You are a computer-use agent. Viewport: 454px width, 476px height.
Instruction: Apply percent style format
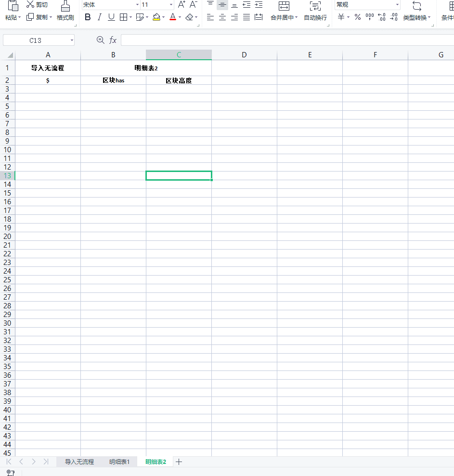tap(358, 17)
